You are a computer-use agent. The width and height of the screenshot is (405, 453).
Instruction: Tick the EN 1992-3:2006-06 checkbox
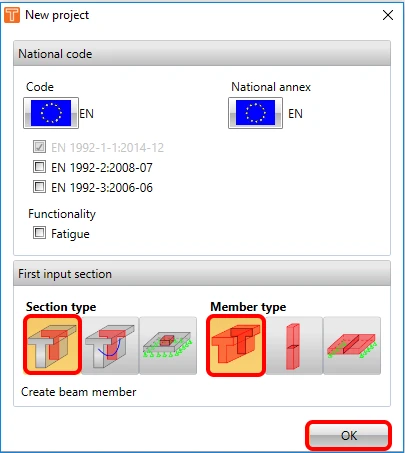point(39,186)
